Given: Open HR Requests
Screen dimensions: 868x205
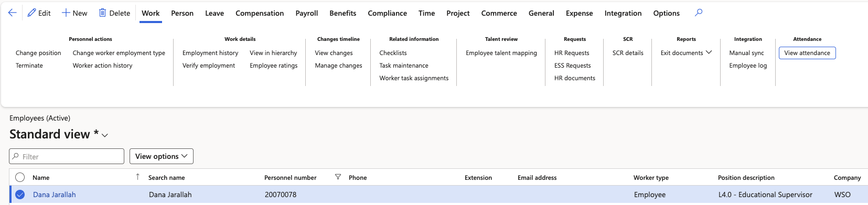Looking at the screenshot, I should pos(572,53).
